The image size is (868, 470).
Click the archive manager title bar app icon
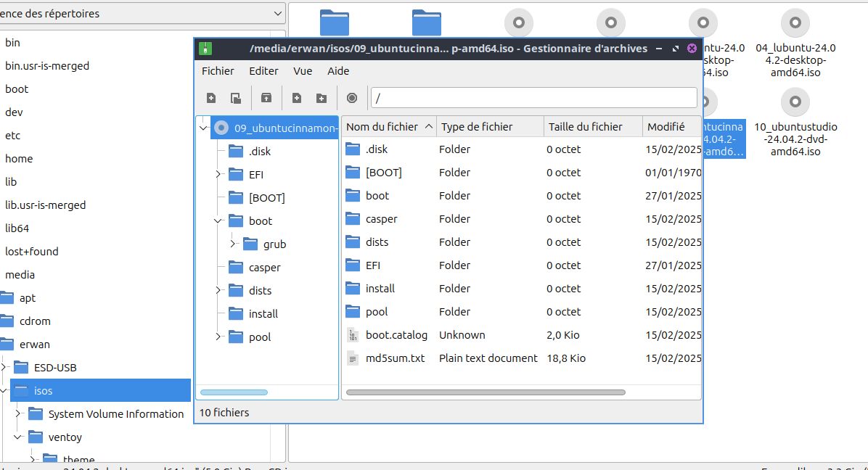205,49
